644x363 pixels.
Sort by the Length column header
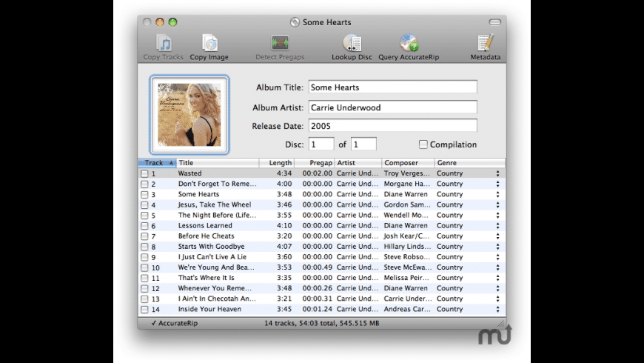[277, 163]
